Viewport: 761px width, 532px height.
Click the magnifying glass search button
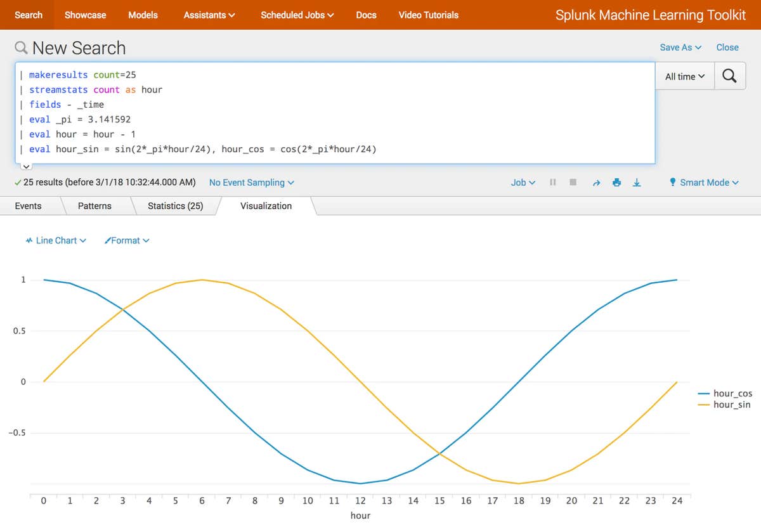[729, 76]
